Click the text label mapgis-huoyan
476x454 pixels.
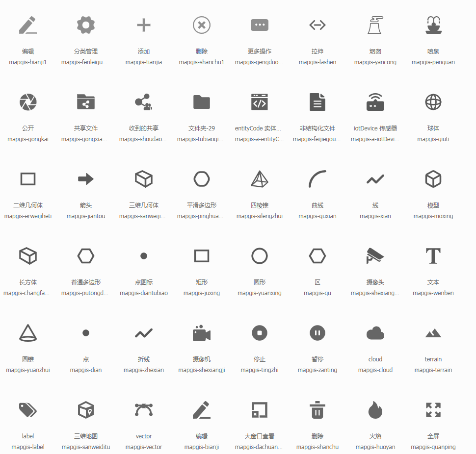[375, 447]
